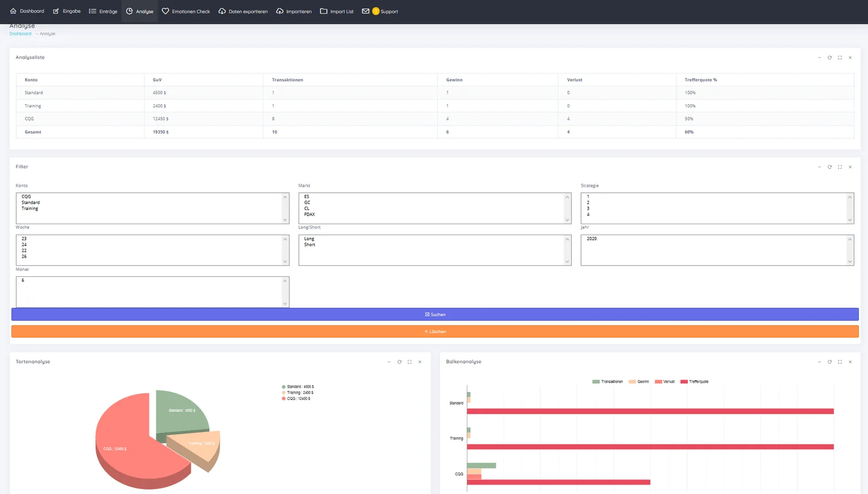Toggle Verlust legend in bar chart
Image resolution: width=868 pixels, height=494 pixels.
pos(665,382)
